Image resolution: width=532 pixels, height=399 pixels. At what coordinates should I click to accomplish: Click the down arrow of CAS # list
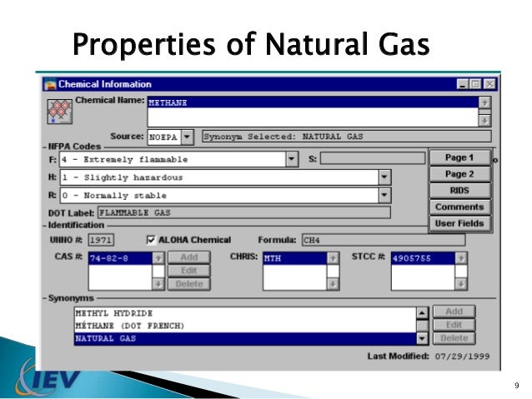tap(158, 284)
